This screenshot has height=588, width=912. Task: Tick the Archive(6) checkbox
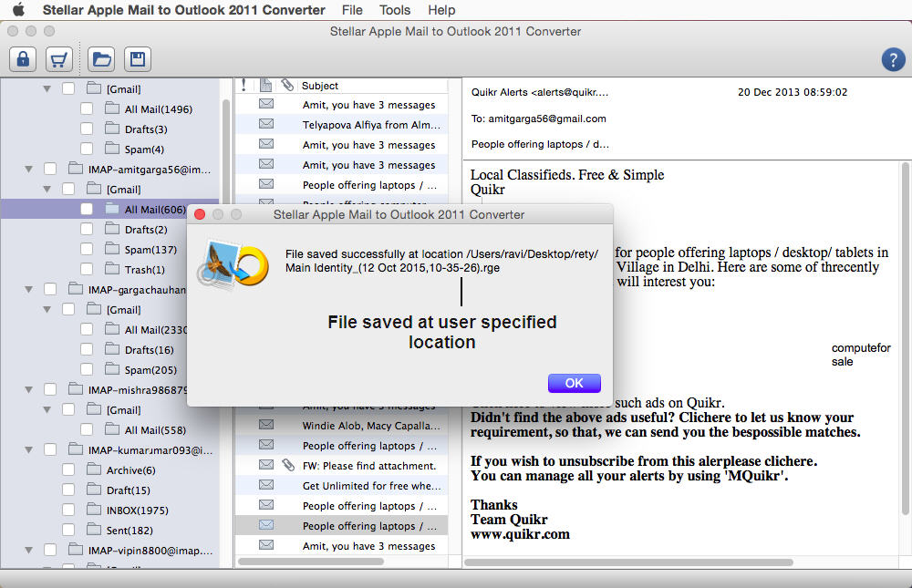point(68,469)
